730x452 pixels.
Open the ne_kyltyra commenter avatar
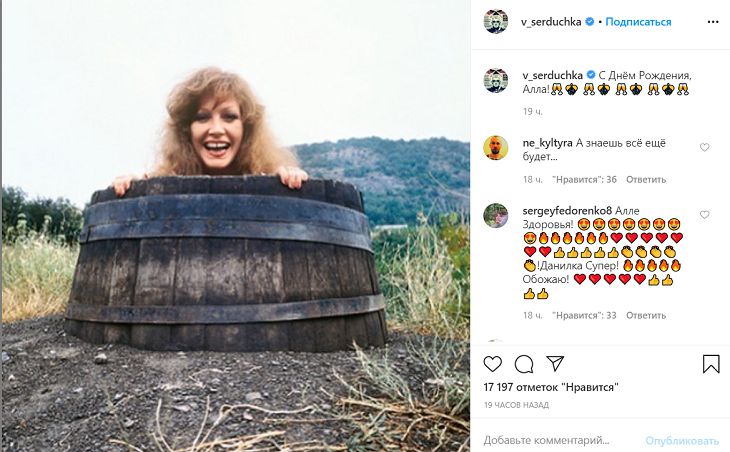(496, 148)
